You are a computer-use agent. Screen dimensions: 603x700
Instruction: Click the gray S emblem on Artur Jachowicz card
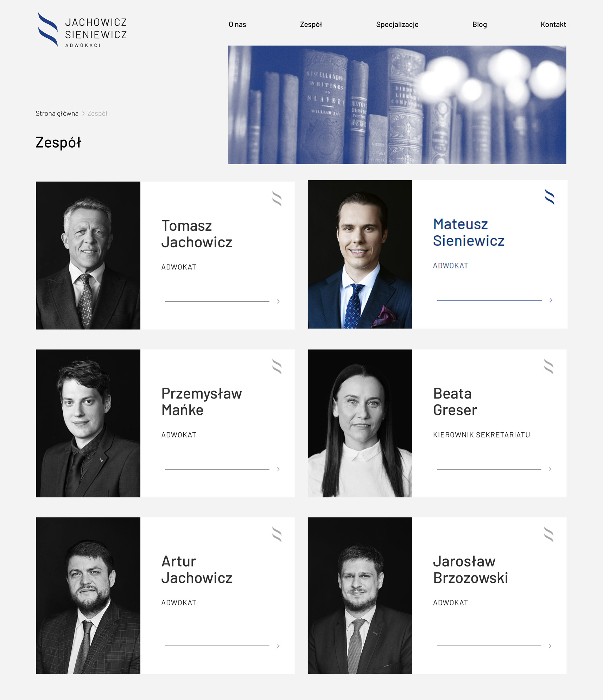click(277, 534)
